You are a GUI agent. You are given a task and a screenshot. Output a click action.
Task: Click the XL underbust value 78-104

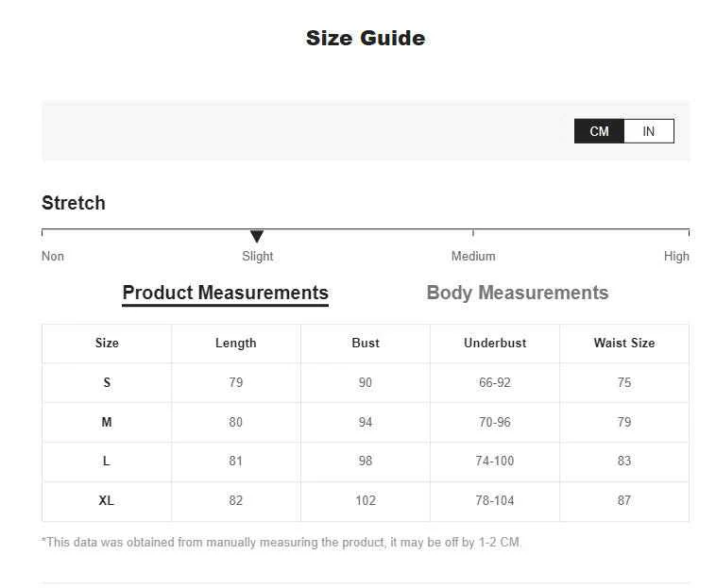tap(495, 501)
